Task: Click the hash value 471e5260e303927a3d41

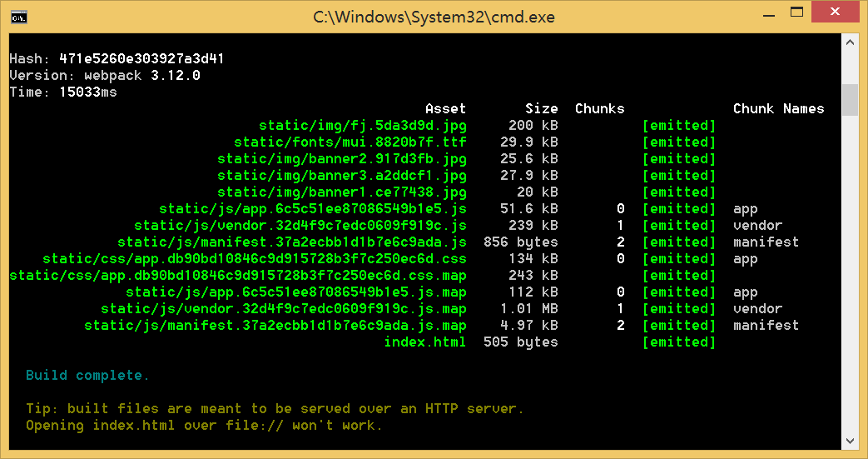Action: tap(141, 59)
